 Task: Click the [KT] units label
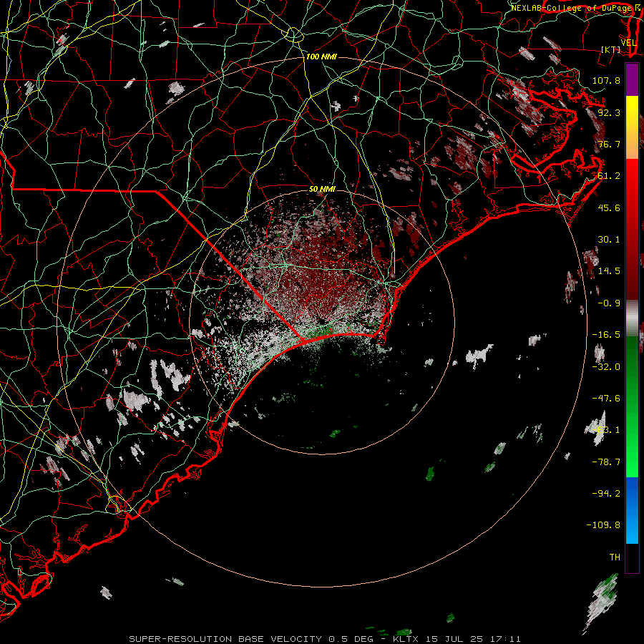click(611, 49)
